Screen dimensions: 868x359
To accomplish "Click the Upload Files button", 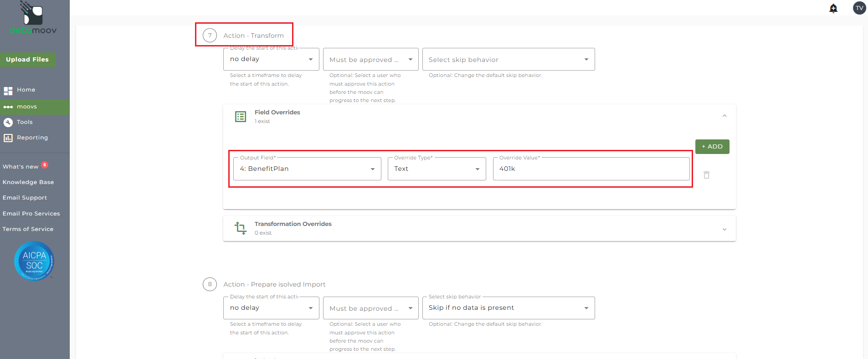I will click(27, 60).
